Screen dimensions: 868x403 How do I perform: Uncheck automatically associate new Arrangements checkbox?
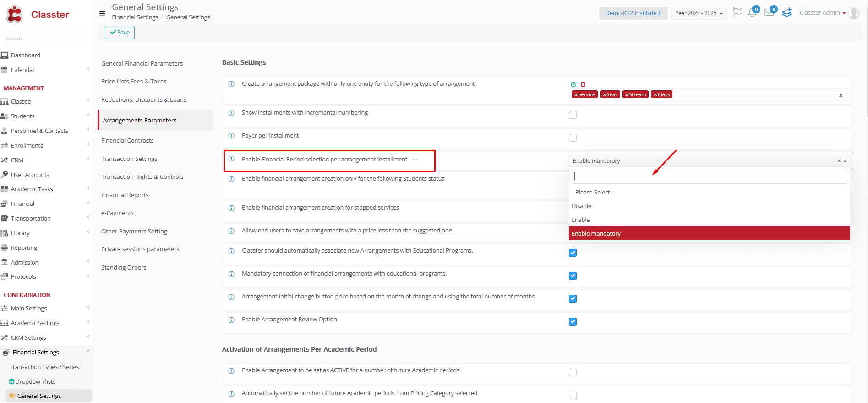tap(573, 253)
